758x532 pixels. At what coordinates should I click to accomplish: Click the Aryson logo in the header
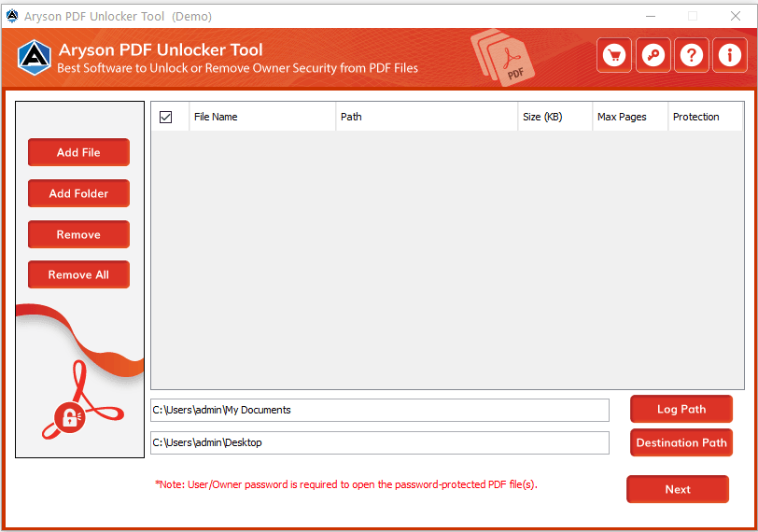coord(35,58)
